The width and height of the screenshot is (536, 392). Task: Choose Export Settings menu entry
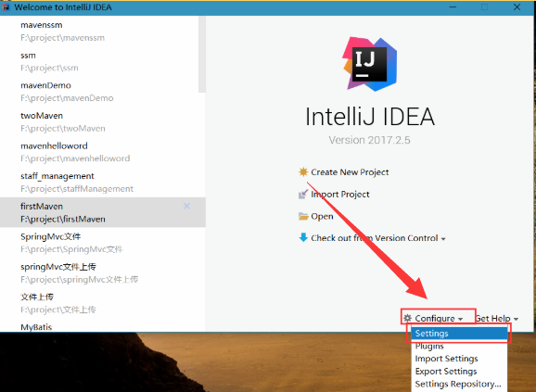459,372
